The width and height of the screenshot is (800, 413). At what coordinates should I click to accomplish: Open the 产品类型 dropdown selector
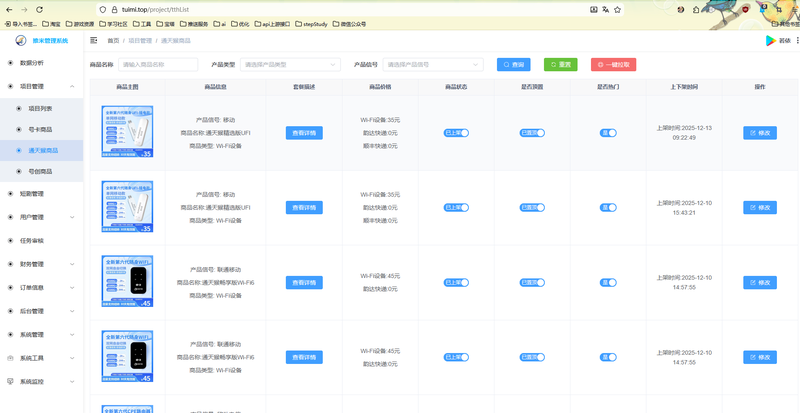[291, 64]
